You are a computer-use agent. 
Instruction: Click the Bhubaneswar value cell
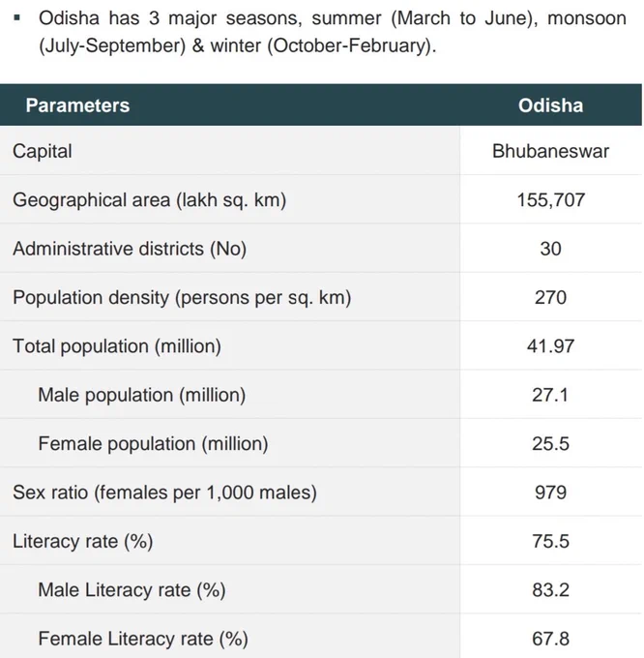(550, 151)
